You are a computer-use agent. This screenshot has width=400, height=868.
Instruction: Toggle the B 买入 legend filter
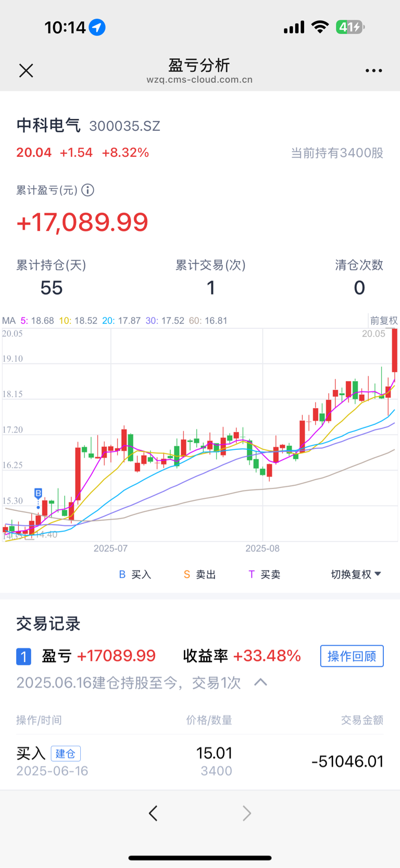pyautogui.click(x=135, y=574)
